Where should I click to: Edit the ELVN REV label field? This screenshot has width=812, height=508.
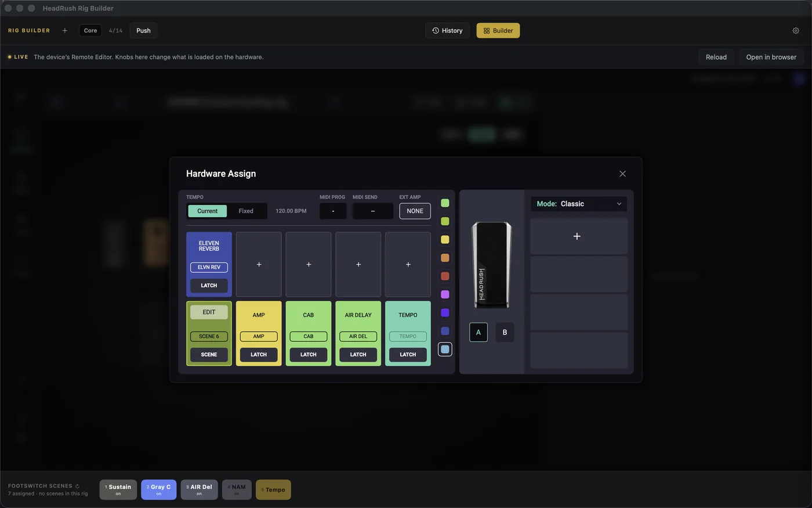click(x=209, y=267)
